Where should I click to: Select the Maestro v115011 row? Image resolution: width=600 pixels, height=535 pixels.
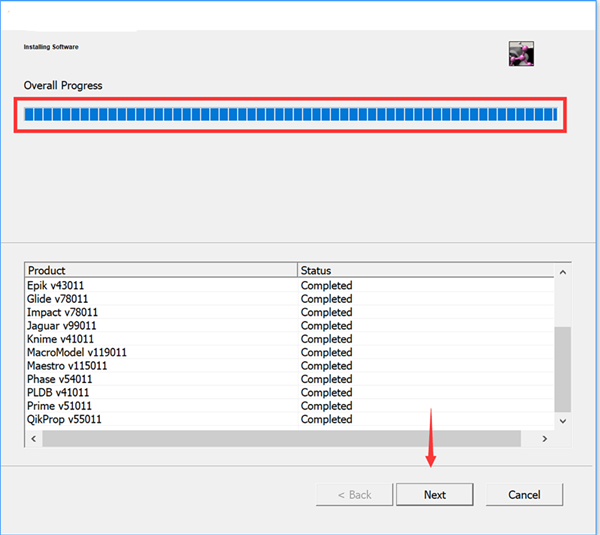pyautogui.click(x=290, y=366)
